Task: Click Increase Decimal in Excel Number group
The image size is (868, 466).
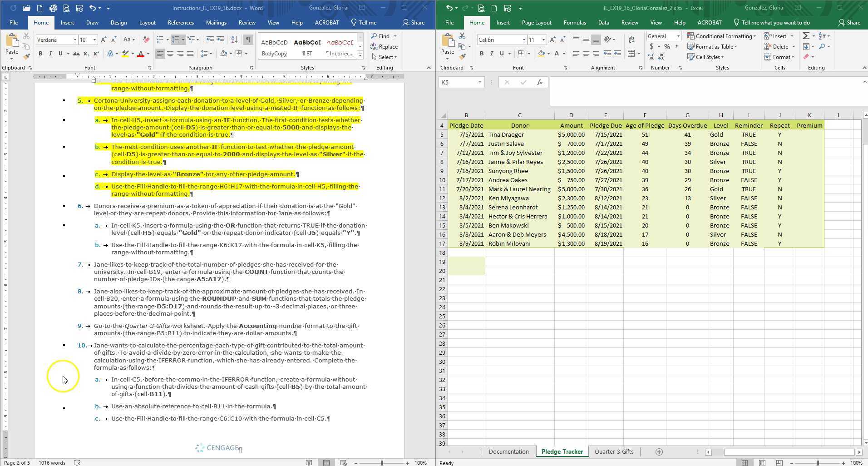Action: click(x=652, y=57)
